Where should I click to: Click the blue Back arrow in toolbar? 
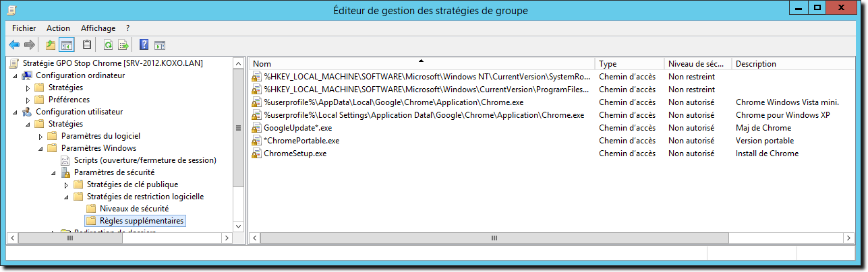14,45
